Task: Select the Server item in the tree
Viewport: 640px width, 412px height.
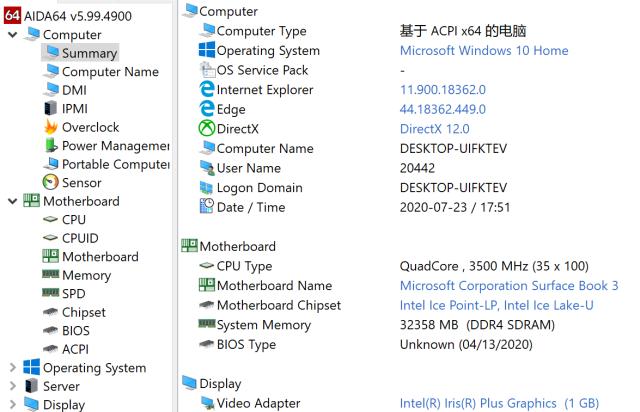Action: click(61, 386)
